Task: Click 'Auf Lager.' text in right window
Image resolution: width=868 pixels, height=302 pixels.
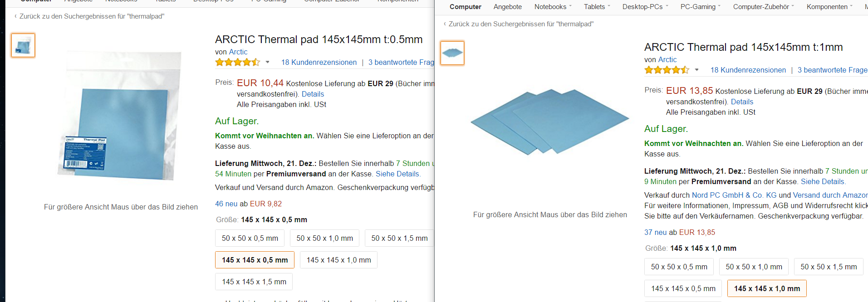Action: point(666,129)
